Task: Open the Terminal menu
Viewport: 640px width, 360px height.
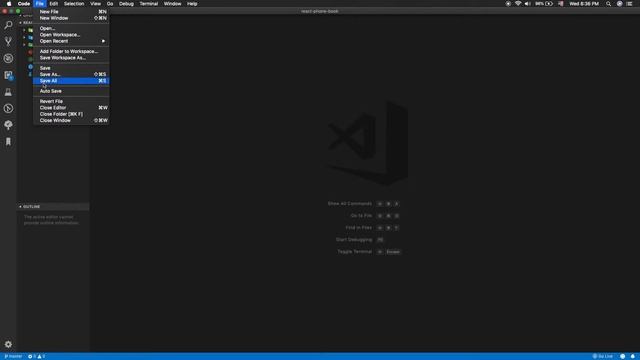Action: point(149,4)
